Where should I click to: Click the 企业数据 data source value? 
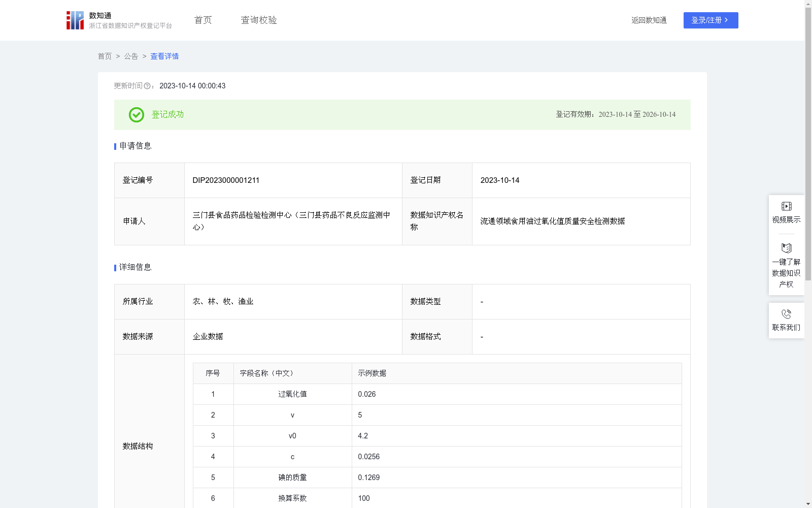coord(208,337)
